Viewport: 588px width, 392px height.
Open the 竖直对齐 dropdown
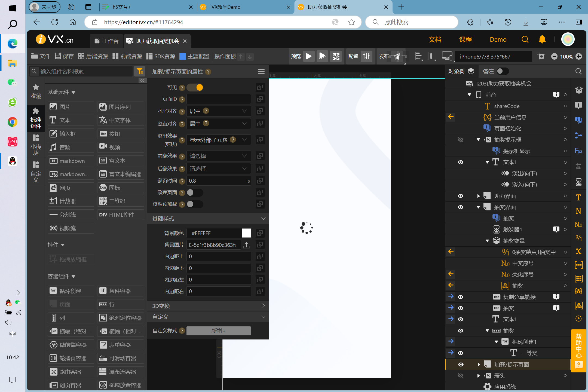(x=219, y=124)
